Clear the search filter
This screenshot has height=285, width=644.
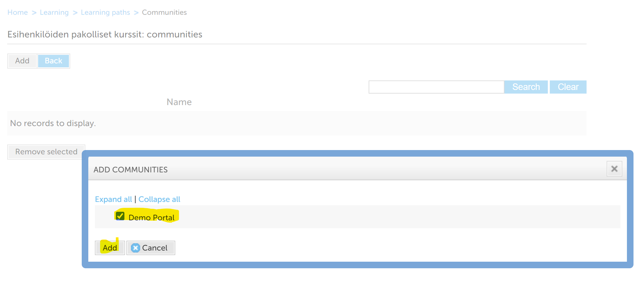568,87
